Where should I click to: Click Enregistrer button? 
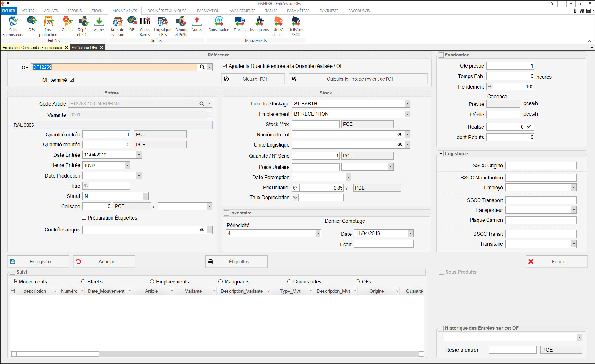[38, 261]
